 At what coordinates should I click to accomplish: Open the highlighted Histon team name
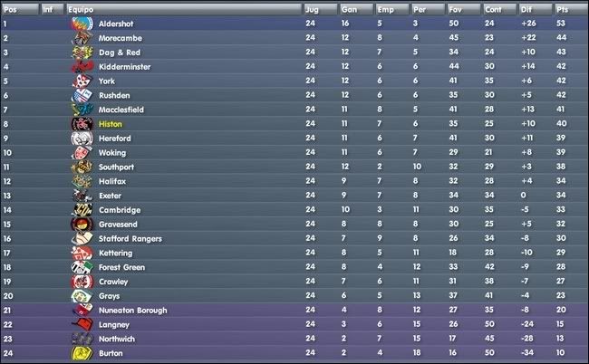(111, 124)
